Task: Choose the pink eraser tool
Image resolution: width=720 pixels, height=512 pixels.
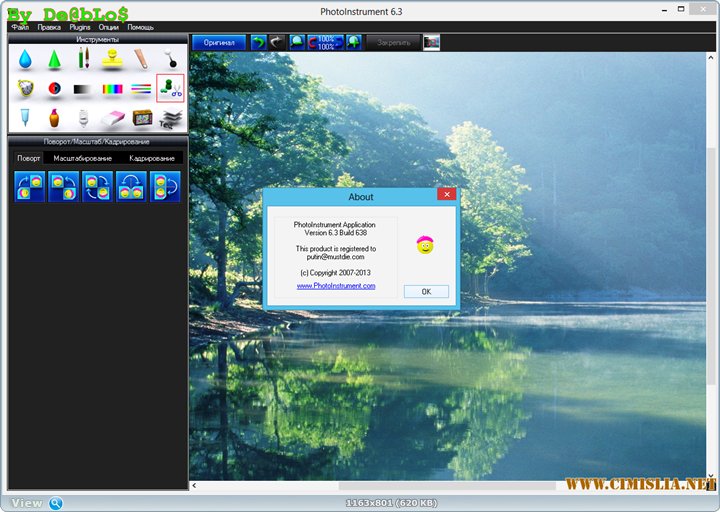Action: [112, 118]
